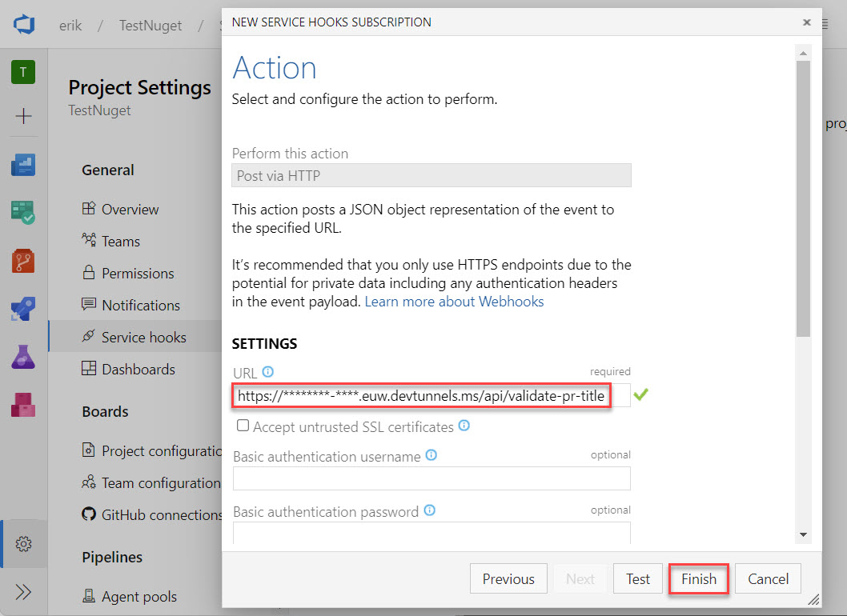Open Notifications settings page
The width and height of the screenshot is (847, 616).
pyautogui.click(x=141, y=305)
